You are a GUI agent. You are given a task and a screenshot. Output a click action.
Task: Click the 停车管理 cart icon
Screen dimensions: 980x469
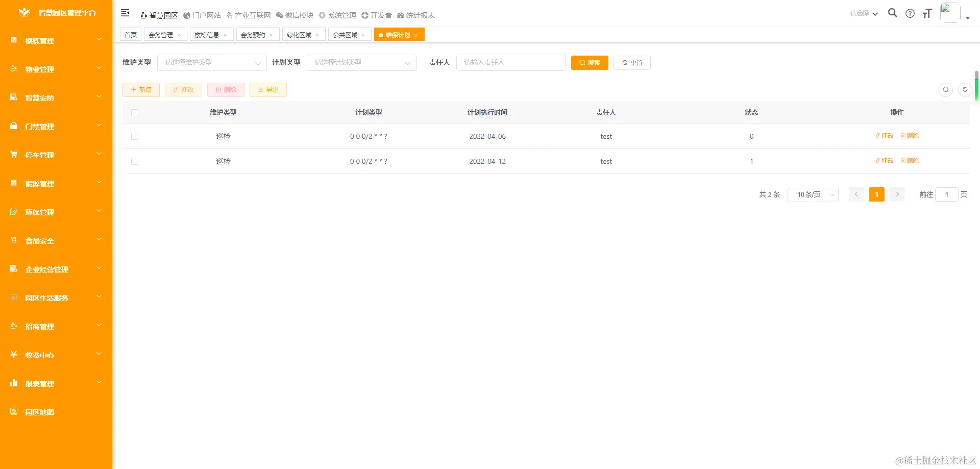14,155
